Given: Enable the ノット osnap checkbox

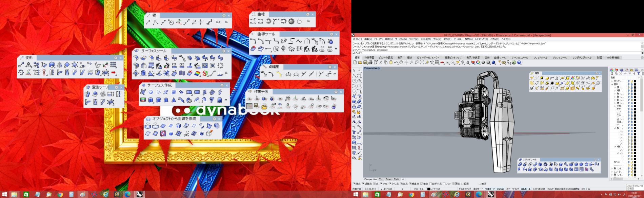Looking at the screenshot, I should click(x=444, y=184).
